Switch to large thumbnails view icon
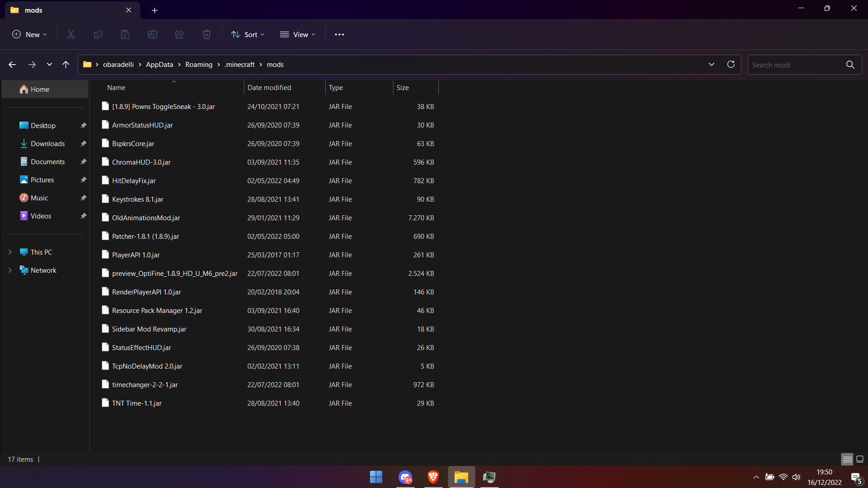 [860, 459]
